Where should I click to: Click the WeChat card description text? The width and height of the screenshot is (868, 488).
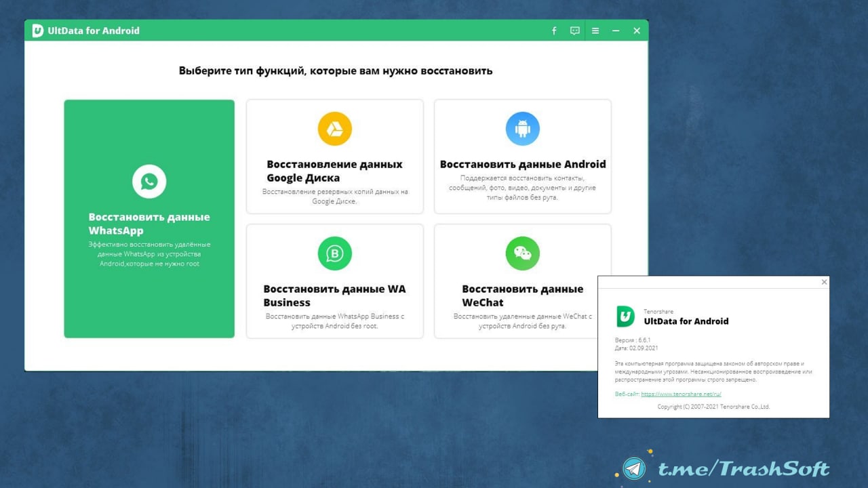[x=523, y=321]
